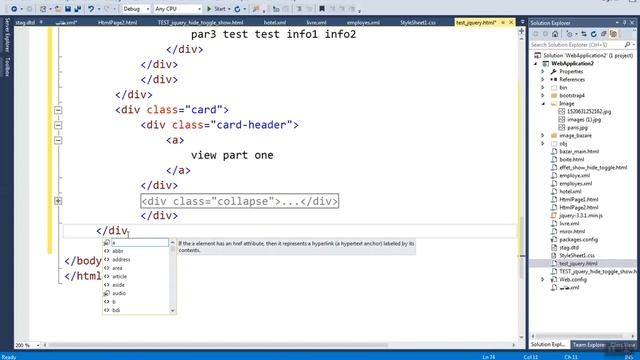The image size is (640, 360).
Task: Click the Undo arrow icon
Action: pyautogui.click(x=91, y=9)
